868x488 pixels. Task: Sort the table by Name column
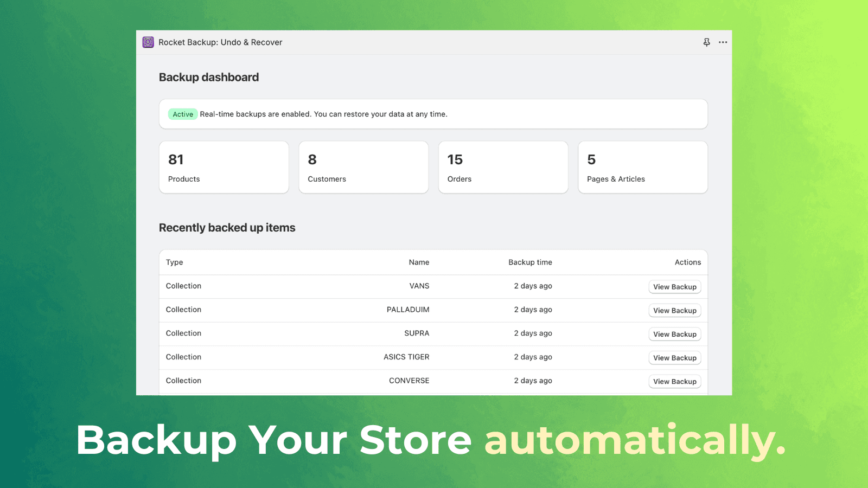click(419, 262)
